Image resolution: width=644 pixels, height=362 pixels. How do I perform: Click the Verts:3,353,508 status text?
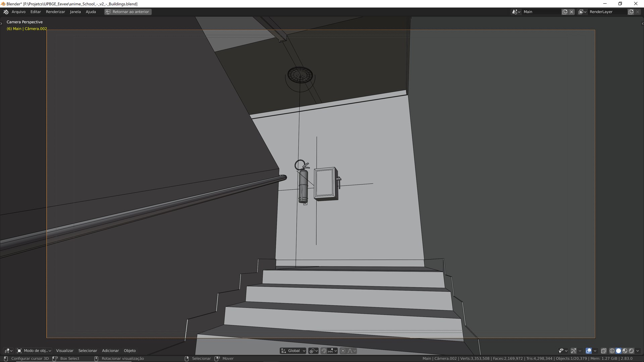tap(475, 359)
